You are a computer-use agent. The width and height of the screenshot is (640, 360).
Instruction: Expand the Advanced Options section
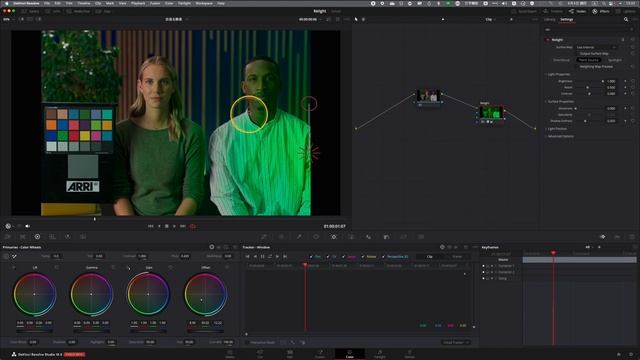pyautogui.click(x=546, y=136)
